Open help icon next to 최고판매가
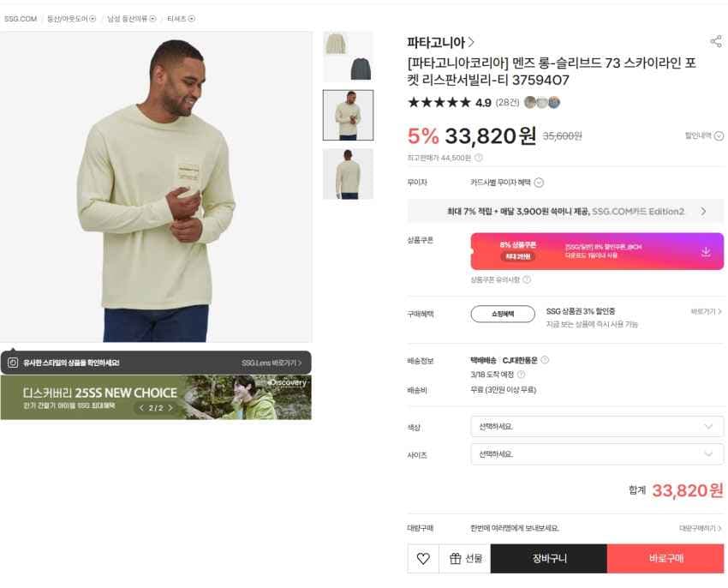This screenshot has width=728, height=588. coord(479,158)
